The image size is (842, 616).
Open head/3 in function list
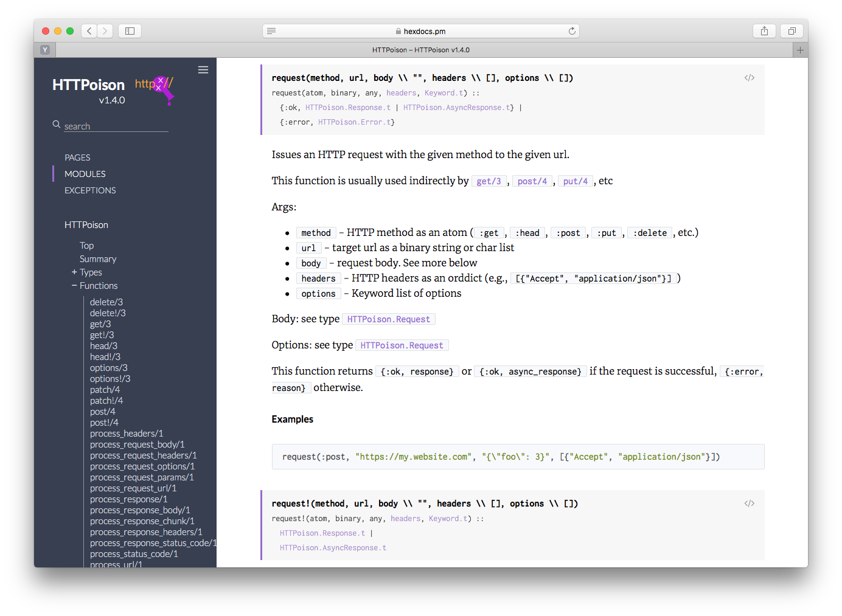tap(103, 346)
